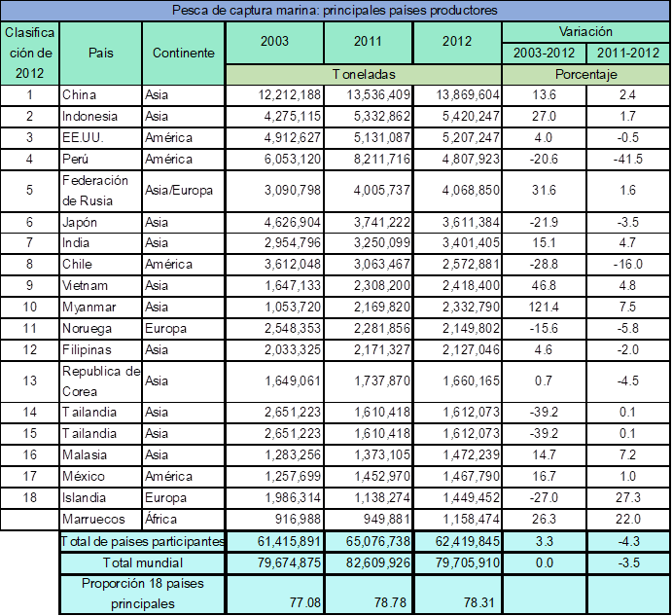
Task: Click the 'México' country cell
Action: (x=101, y=477)
